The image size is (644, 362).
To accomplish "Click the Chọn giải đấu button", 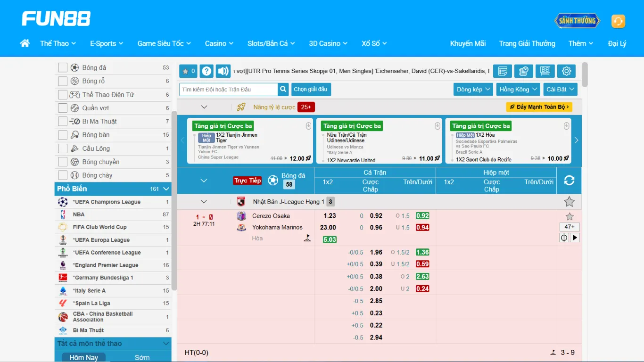I will pos(311,89).
